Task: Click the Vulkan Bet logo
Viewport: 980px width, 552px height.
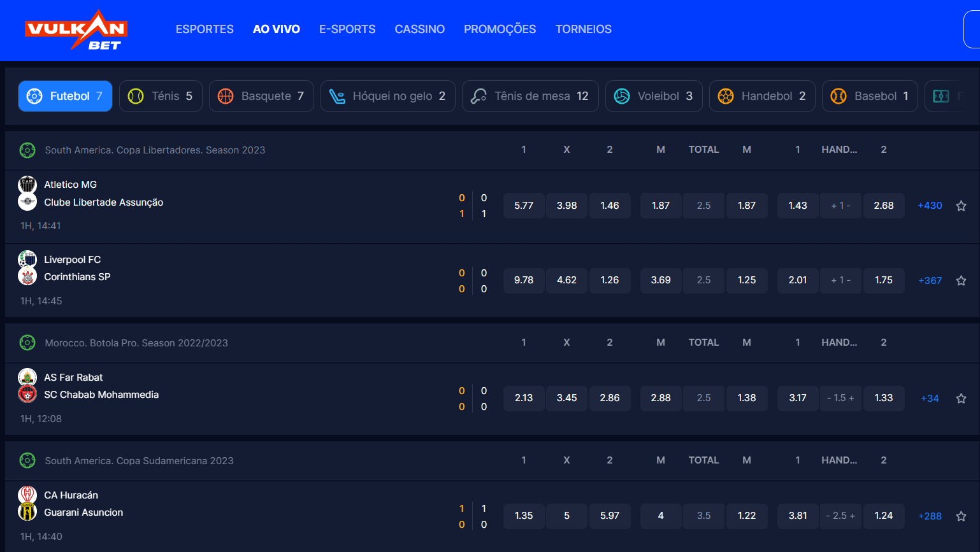Action: (76, 30)
